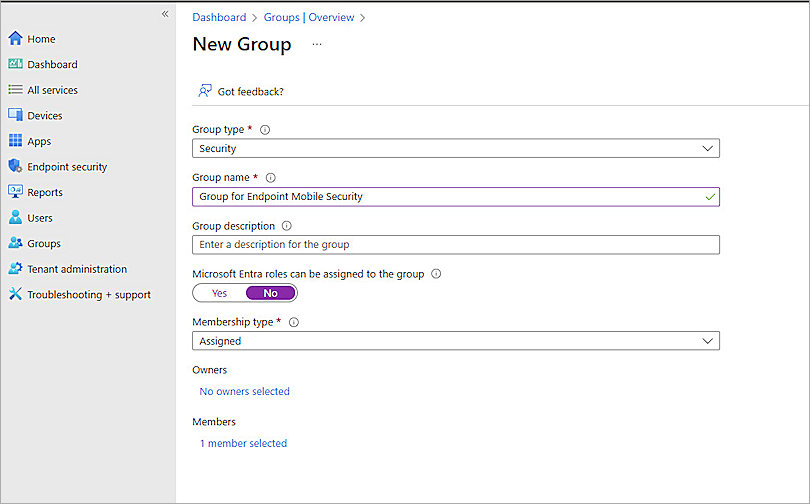The height and width of the screenshot is (504, 810).
Task: Click the Reports icon in sidebar
Action: [x=15, y=192]
